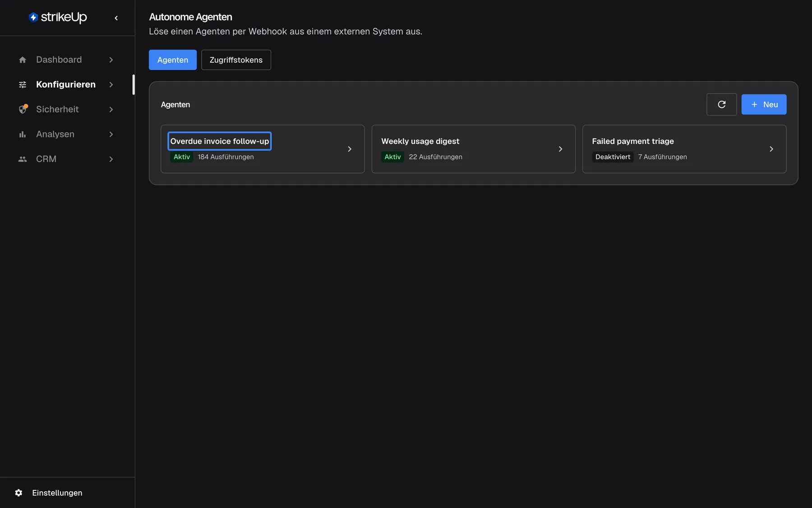Switch to the Zugriffstokens tab
Screen dimensions: 812x508
click(236, 60)
